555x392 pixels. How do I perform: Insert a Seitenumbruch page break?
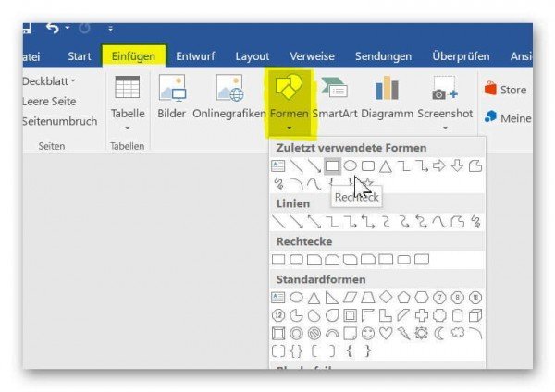pos(59,121)
